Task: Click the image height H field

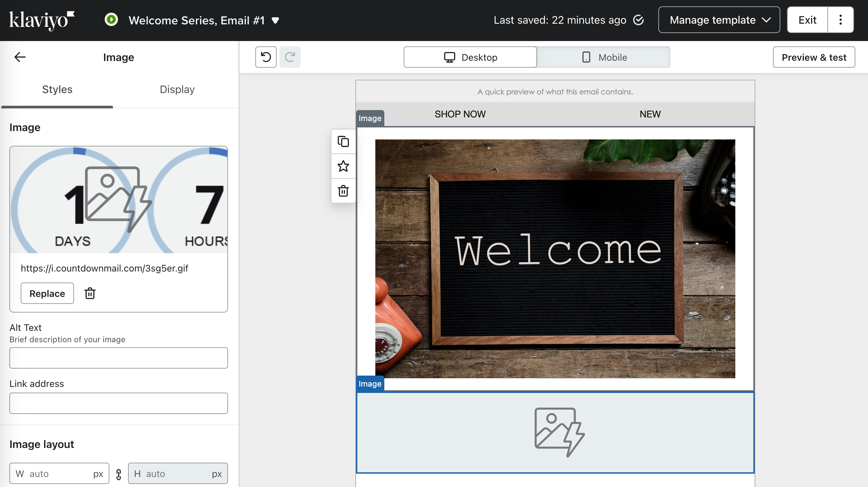Action: click(x=178, y=474)
